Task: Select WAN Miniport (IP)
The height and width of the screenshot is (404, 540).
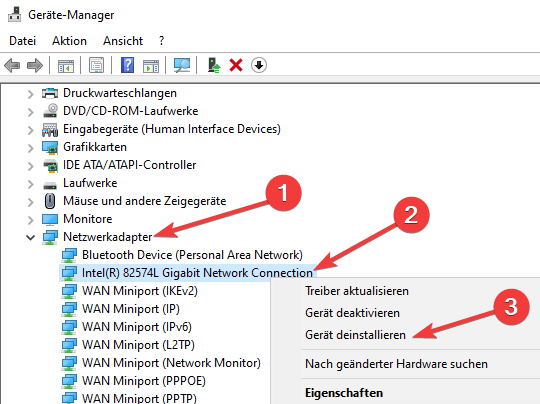Action: tap(131, 309)
